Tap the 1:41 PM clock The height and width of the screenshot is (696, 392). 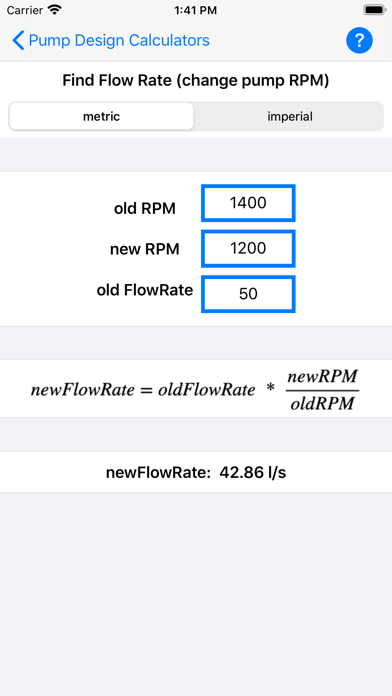pos(196,10)
